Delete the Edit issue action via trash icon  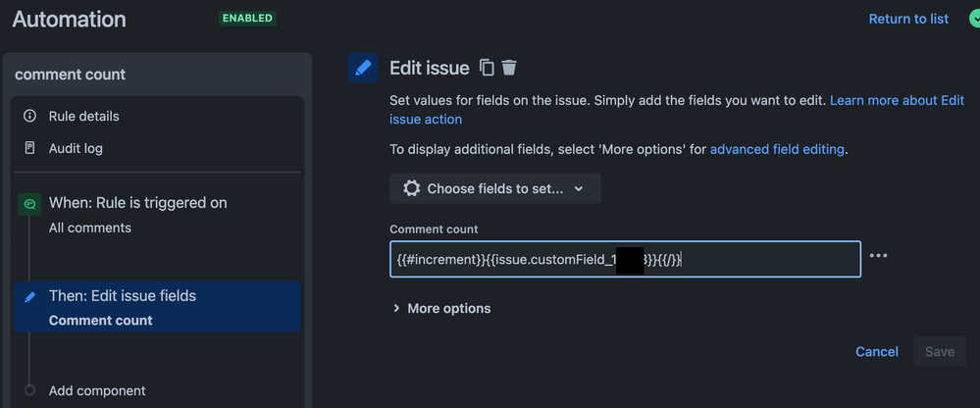(x=509, y=68)
